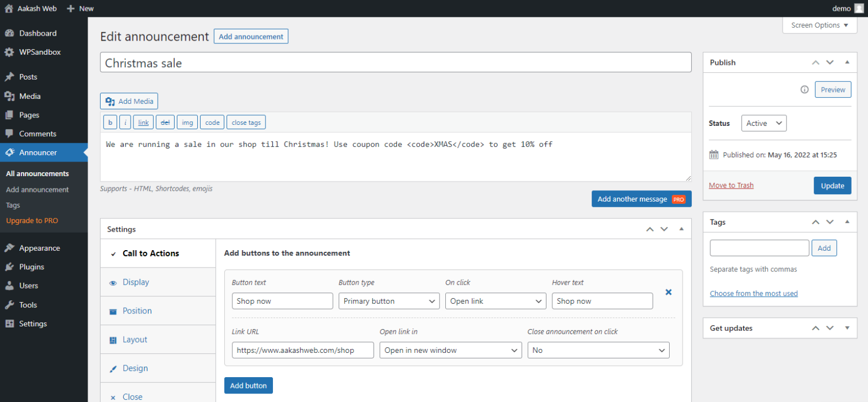Click the Aakash Web home icon

[x=8, y=8]
